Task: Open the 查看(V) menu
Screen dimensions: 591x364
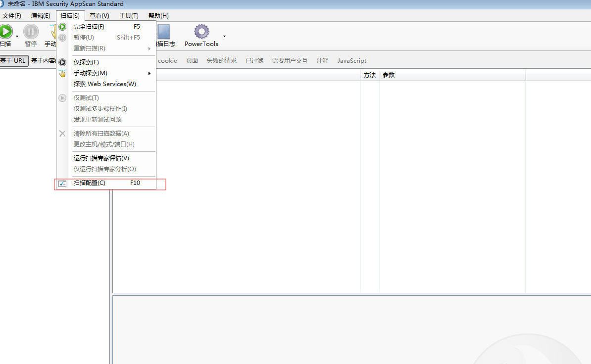Action: [99, 15]
